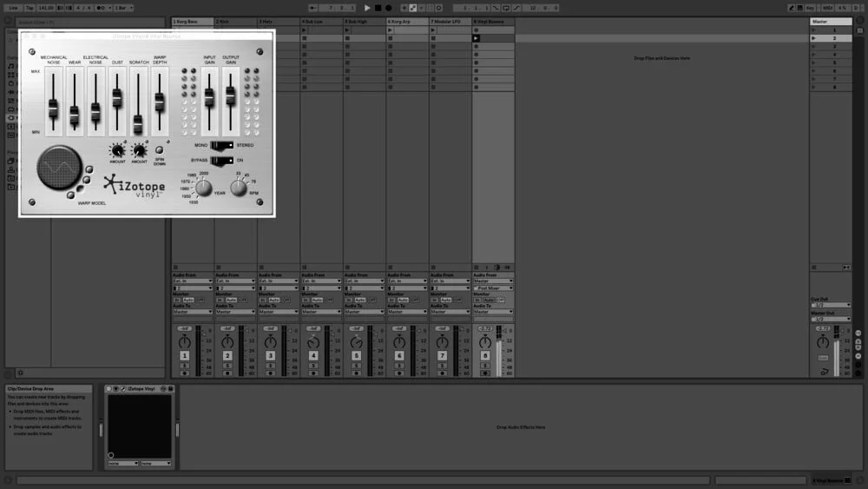Toggle the Loop switch in the transport
Viewport: 868px width, 489px height.
[506, 8]
